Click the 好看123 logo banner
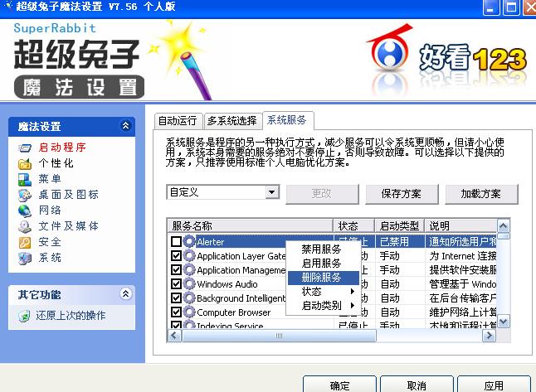536x392 pixels. (x=446, y=60)
